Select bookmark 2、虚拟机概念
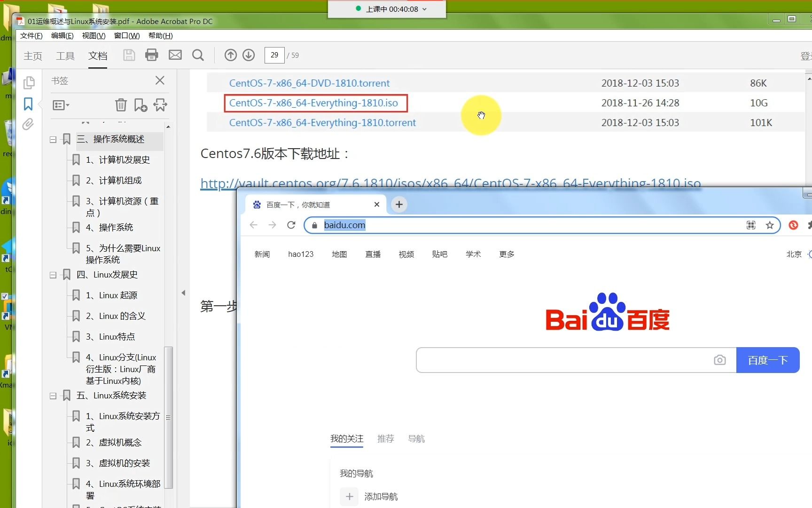The width and height of the screenshot is (812, 508). point(113,443)
